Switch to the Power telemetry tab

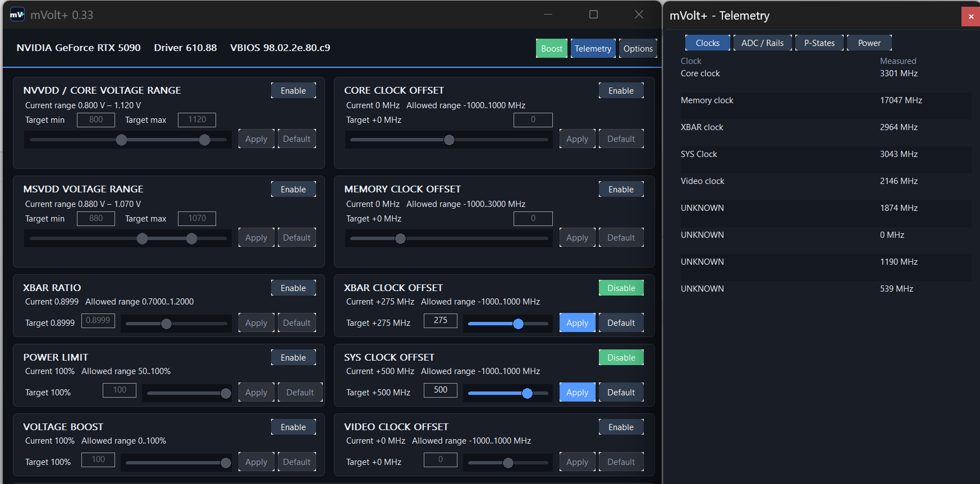(x=869, y=43)
